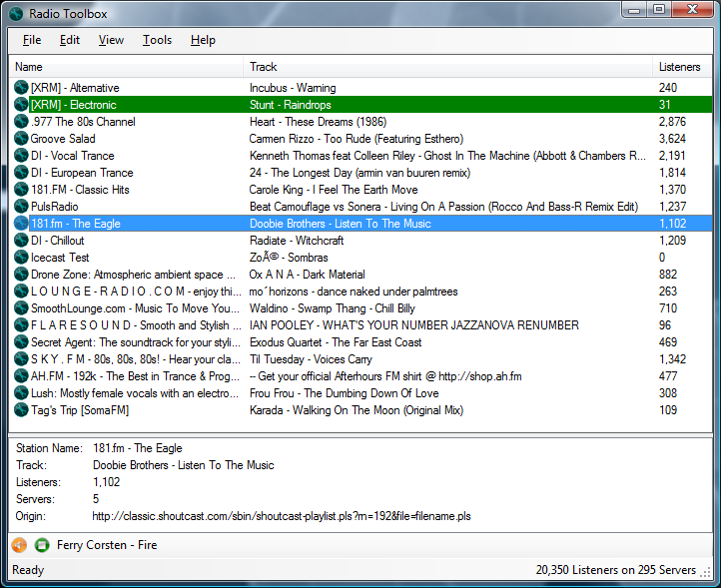Screen dimensions: 721x588
Task: Open the View menu
Action: [111, 40]
